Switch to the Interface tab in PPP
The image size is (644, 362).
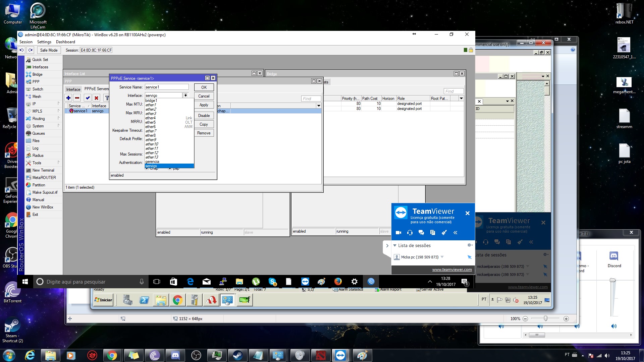click(x=73, y=89)
